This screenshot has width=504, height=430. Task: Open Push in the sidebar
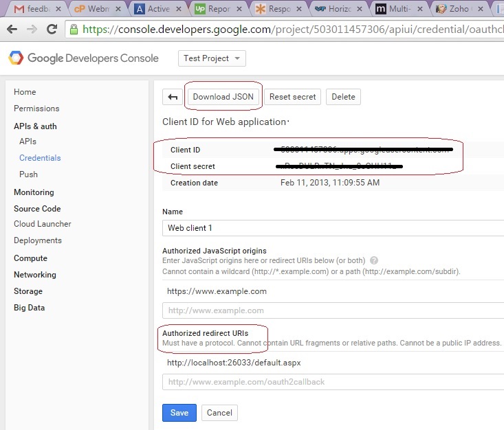pos(28,174)
